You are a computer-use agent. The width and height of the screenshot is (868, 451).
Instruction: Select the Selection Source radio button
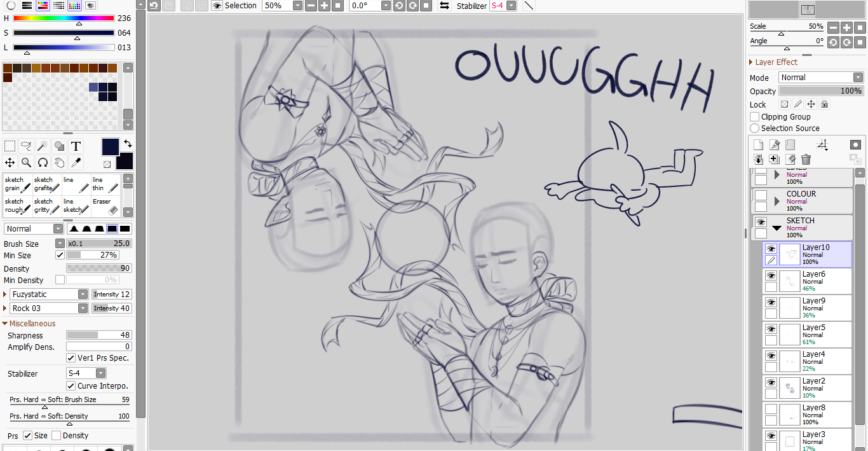(755, 128)
